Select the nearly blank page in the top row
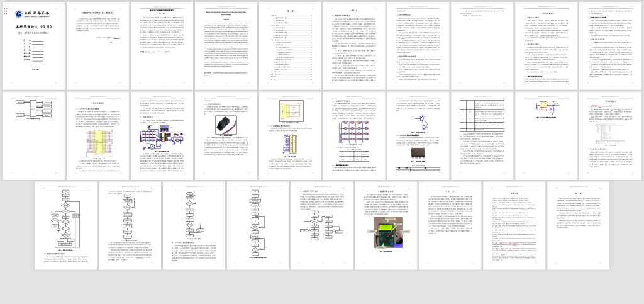The image size is (644, 304). (483, 44)
